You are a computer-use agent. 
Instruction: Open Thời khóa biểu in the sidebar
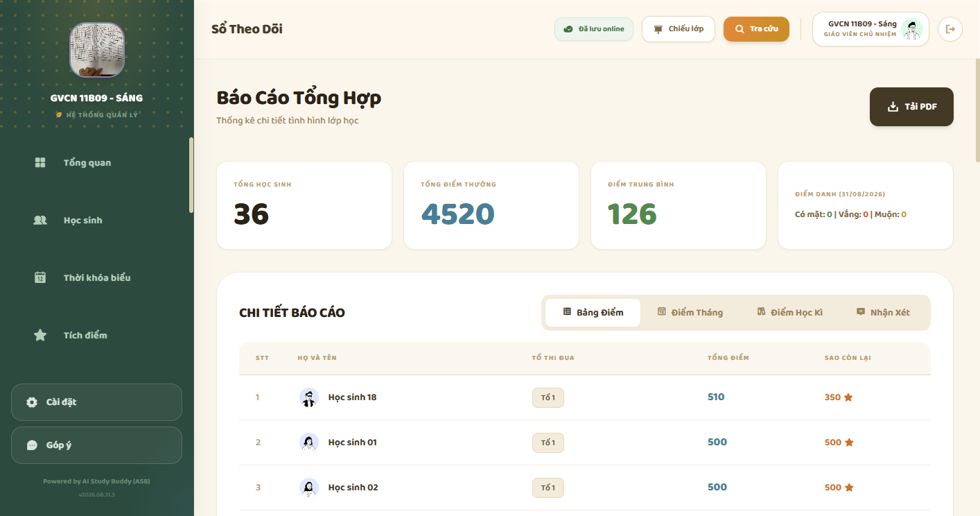pos(96,277)
